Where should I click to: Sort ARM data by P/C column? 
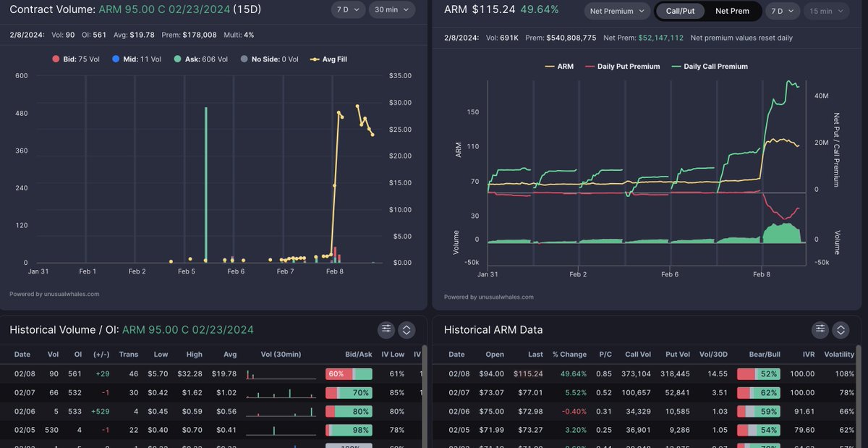[604, 355]
